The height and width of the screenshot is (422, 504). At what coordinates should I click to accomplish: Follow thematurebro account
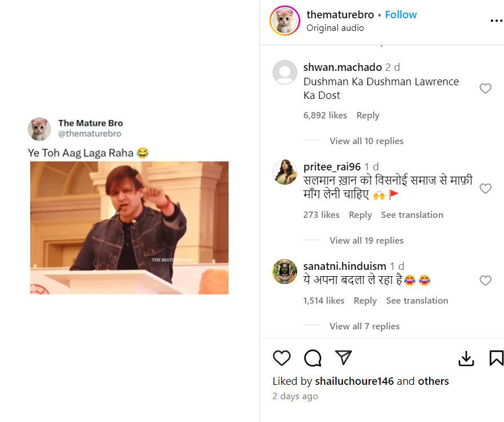tap(401, 15)
